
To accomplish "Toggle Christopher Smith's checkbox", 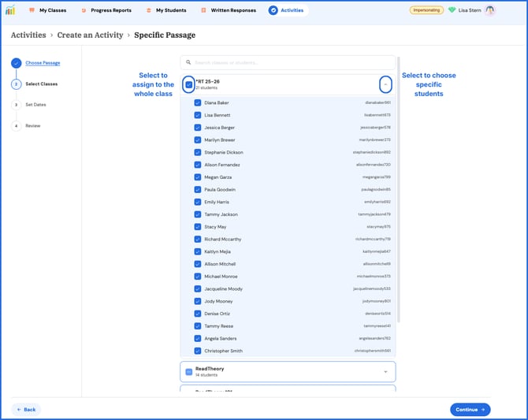I will point(198,351).
